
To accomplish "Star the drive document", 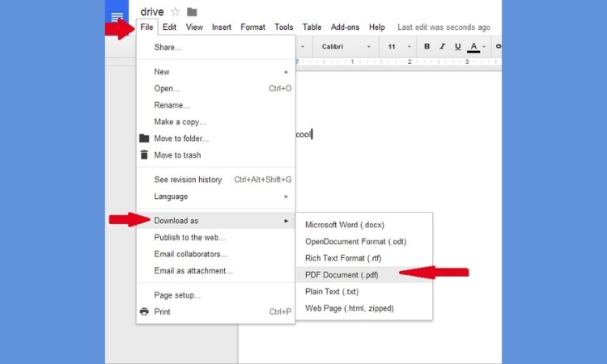I will click(176, 11).
